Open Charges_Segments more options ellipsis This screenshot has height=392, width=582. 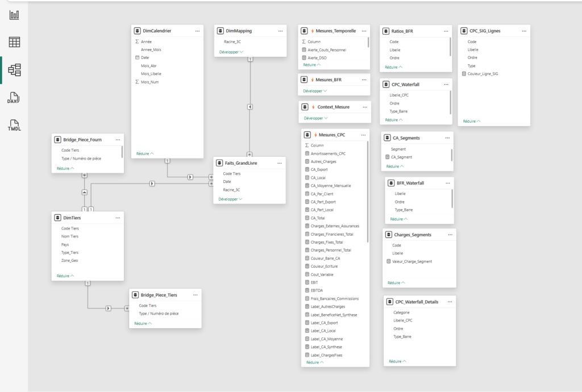[450, 235]
